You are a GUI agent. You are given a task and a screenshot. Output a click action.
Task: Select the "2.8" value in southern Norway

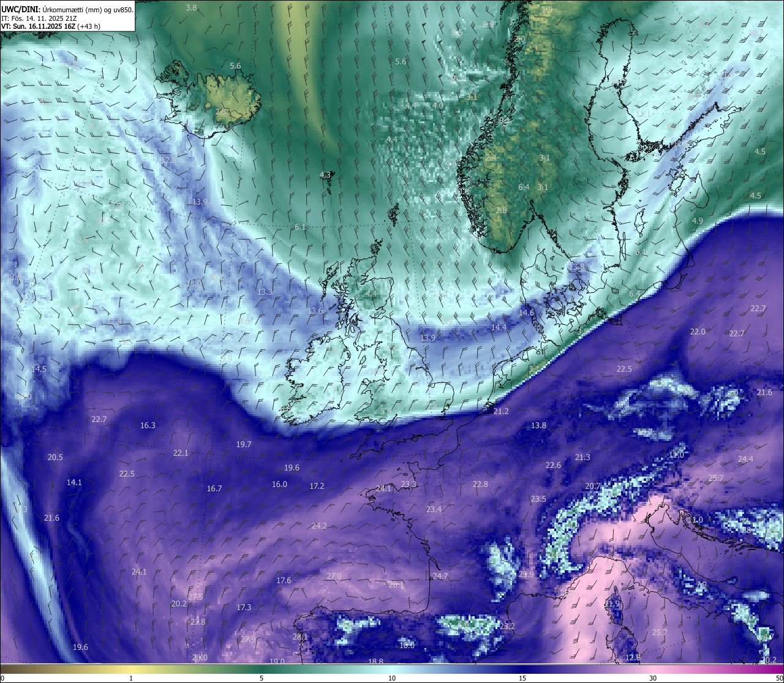[501, 211]
